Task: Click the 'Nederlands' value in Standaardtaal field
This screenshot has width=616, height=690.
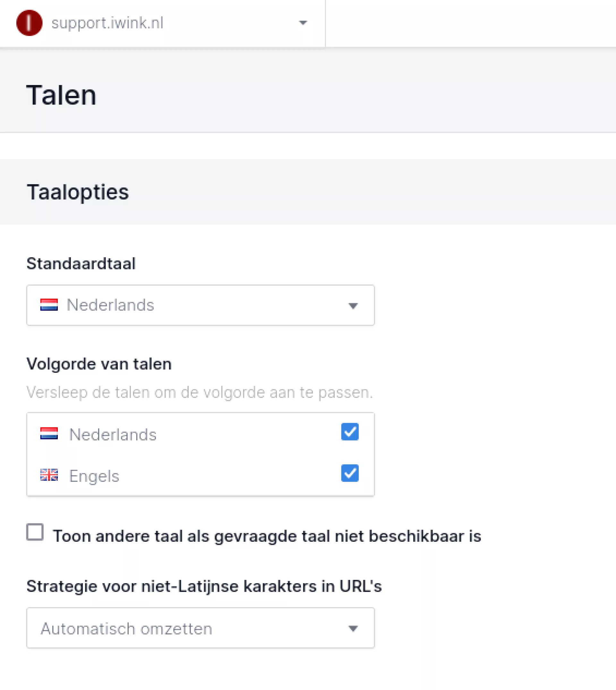Action: pyautogui.click(x=110, y=305)
